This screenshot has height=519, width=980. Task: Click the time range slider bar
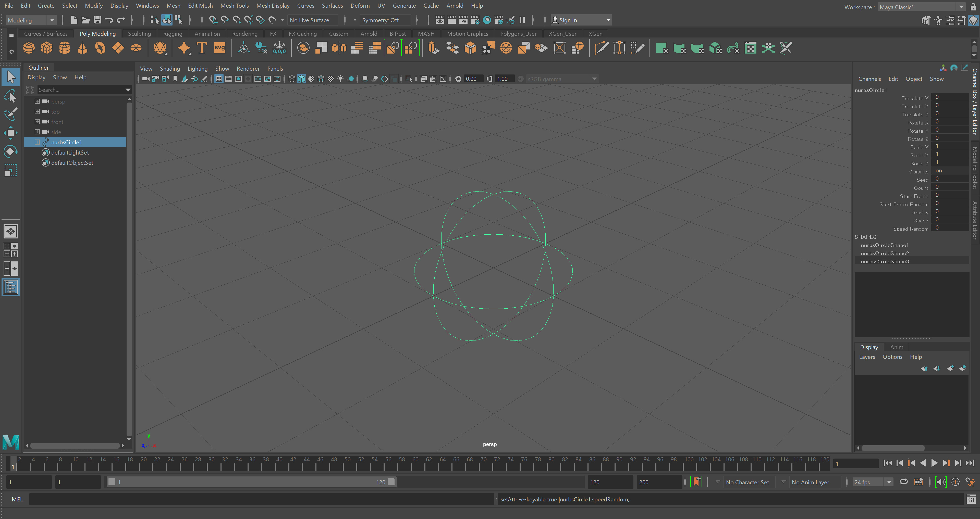coord(251,482)
